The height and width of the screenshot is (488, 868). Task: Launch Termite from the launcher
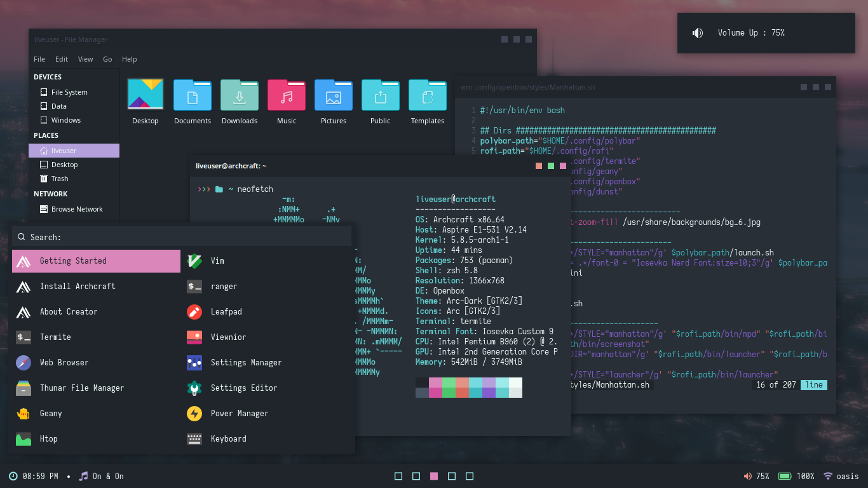click(x=97, y=337)
